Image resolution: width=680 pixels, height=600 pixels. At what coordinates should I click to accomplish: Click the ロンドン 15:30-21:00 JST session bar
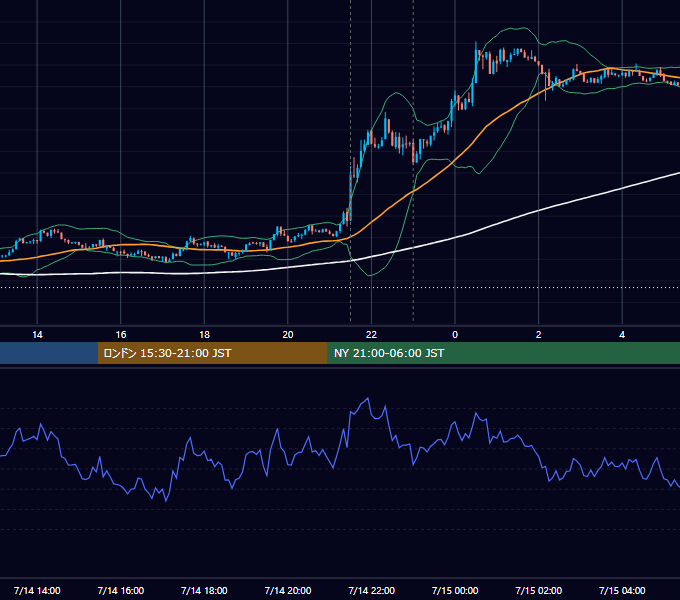(x=212, y=353)
